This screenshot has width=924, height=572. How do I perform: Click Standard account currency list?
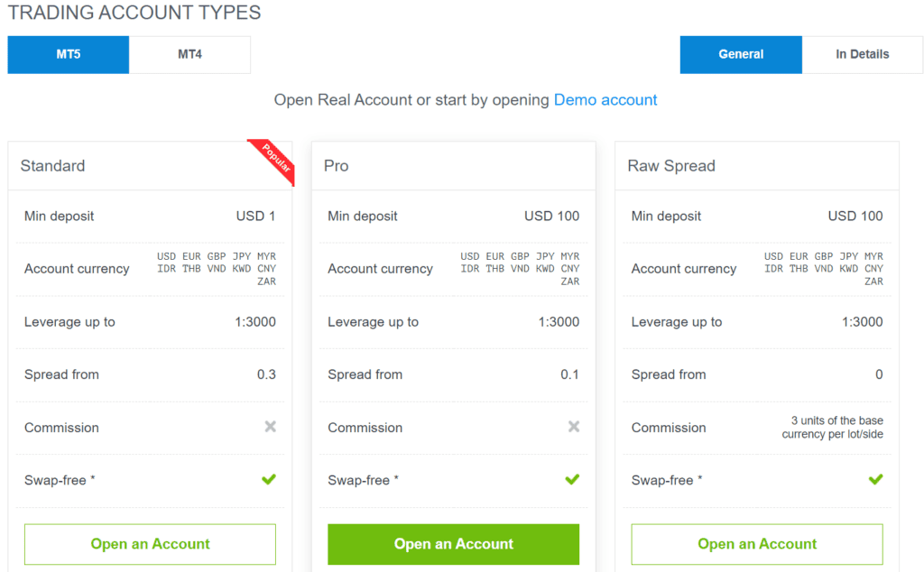coord(217,269)
